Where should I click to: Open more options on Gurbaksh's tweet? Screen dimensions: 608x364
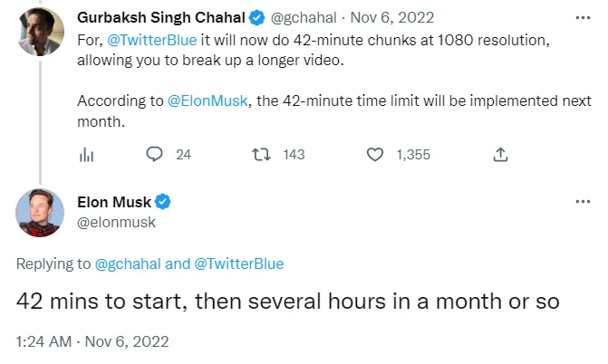pyautogui.click(x=583, y=17)
